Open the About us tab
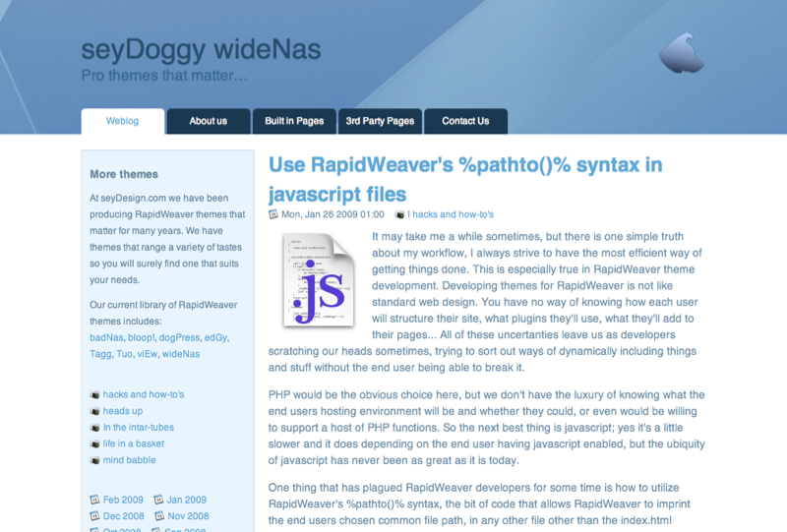This screenshot has height=532, width=787. tap(208, 121)
